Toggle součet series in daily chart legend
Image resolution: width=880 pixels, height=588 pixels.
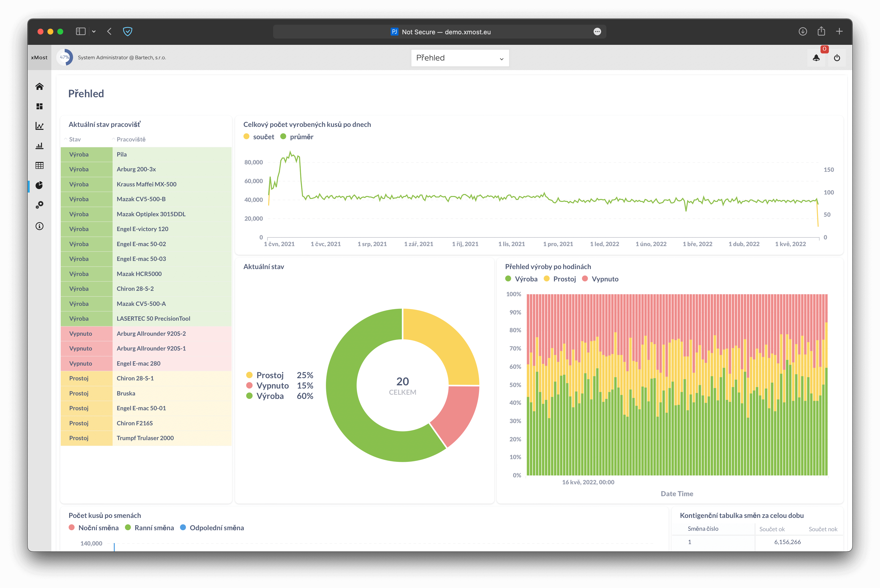pyautogui.click(x=259, y=137)
